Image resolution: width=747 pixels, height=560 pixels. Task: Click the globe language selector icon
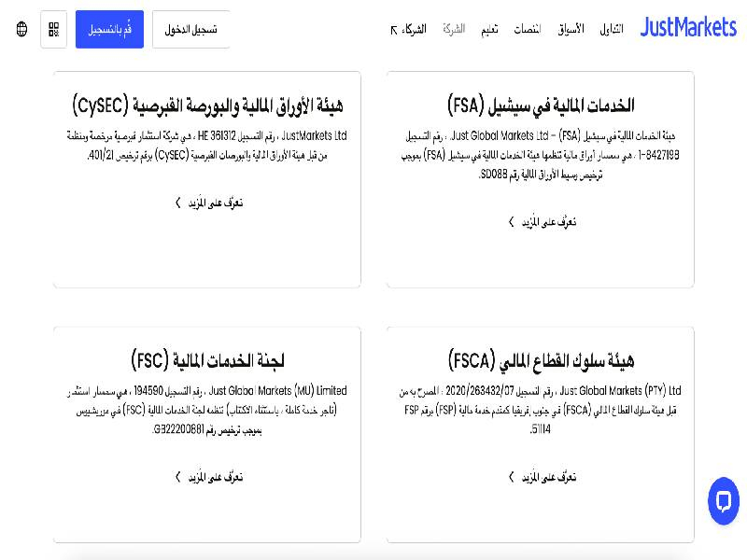22,29
